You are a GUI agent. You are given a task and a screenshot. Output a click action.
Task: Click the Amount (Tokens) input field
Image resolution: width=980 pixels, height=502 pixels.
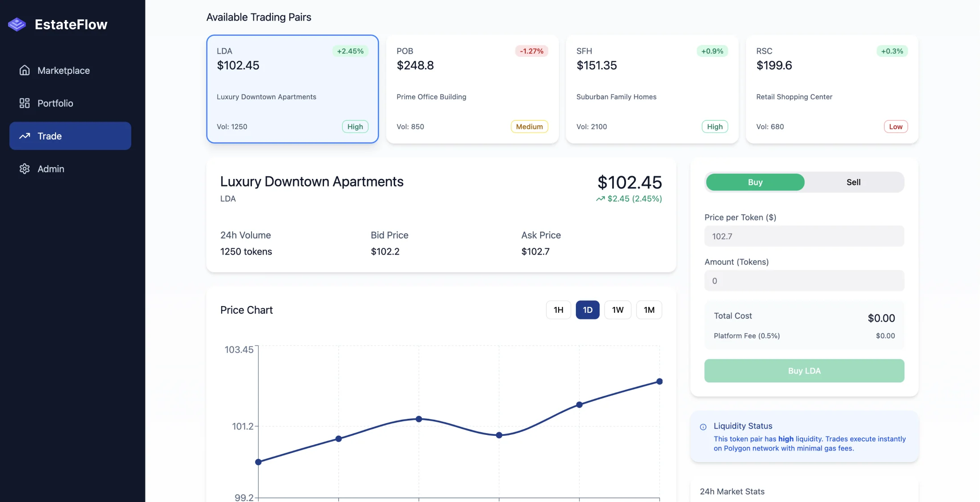pos(804,281)
